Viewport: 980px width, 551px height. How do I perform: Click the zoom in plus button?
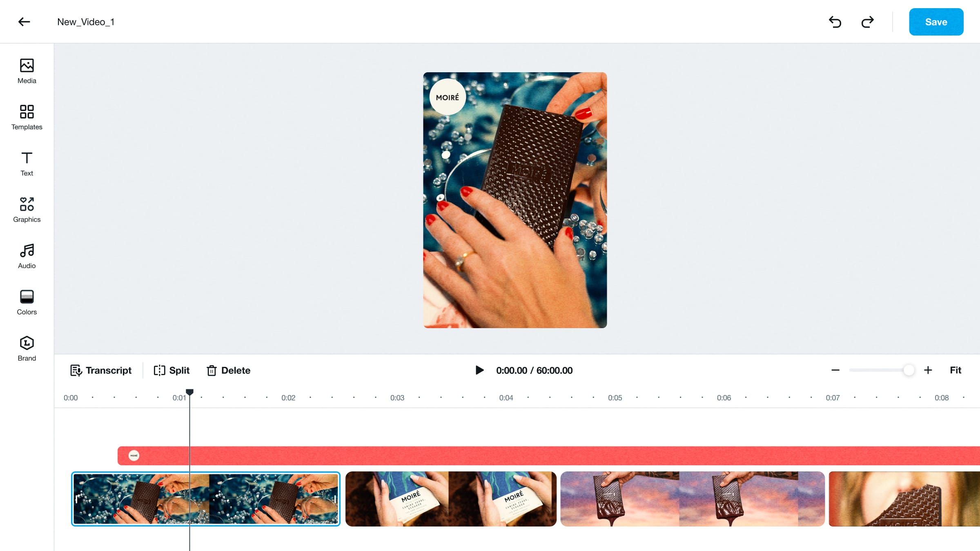(927, 370)
